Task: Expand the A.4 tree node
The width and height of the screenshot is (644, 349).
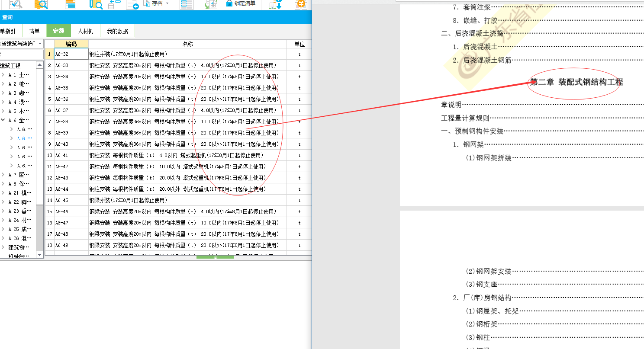Action: 3,102
